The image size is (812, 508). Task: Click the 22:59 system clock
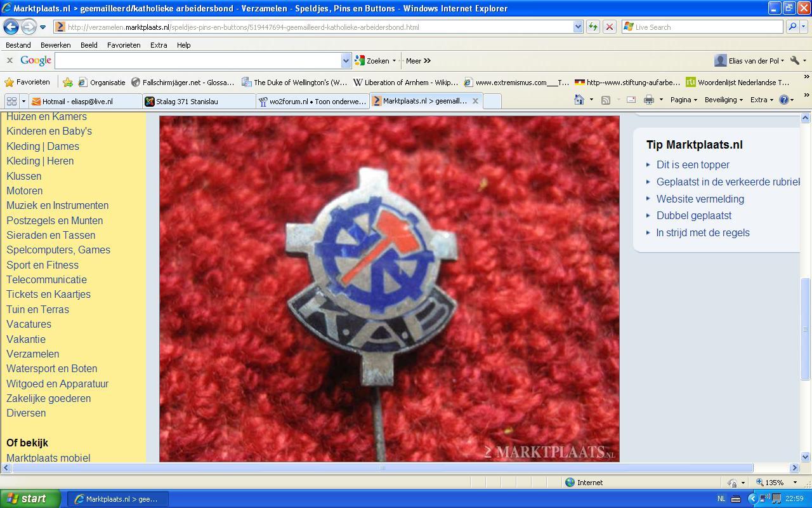click(794, 498)
